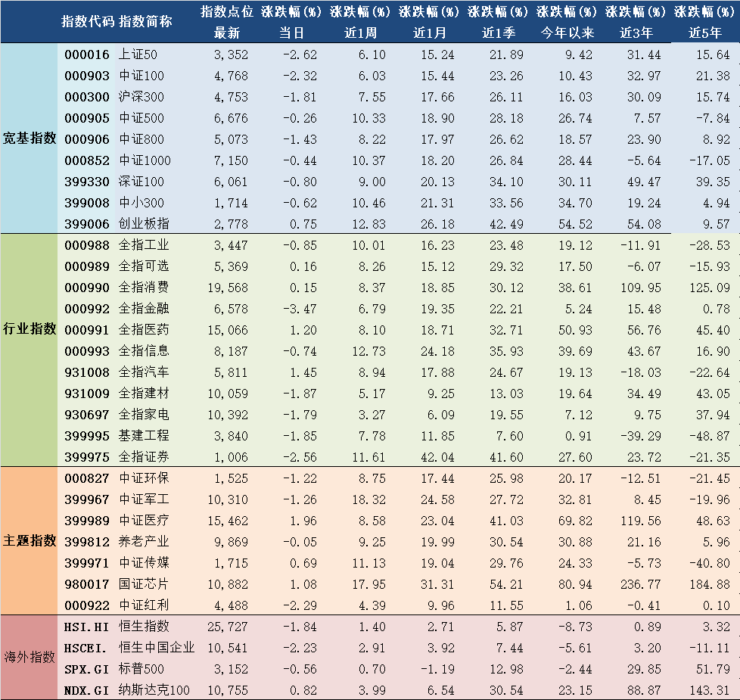Select the 中证1000 name cell

click(x=145, y=160)
